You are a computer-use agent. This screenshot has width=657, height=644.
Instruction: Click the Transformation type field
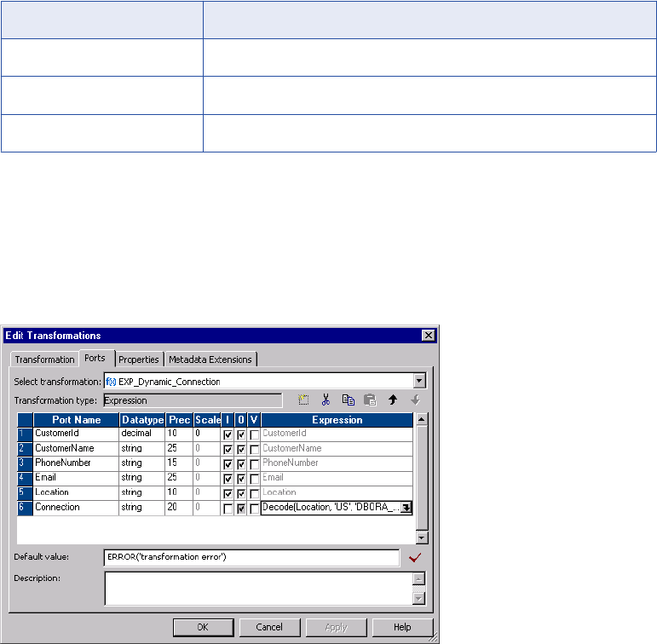click(193, 400)
